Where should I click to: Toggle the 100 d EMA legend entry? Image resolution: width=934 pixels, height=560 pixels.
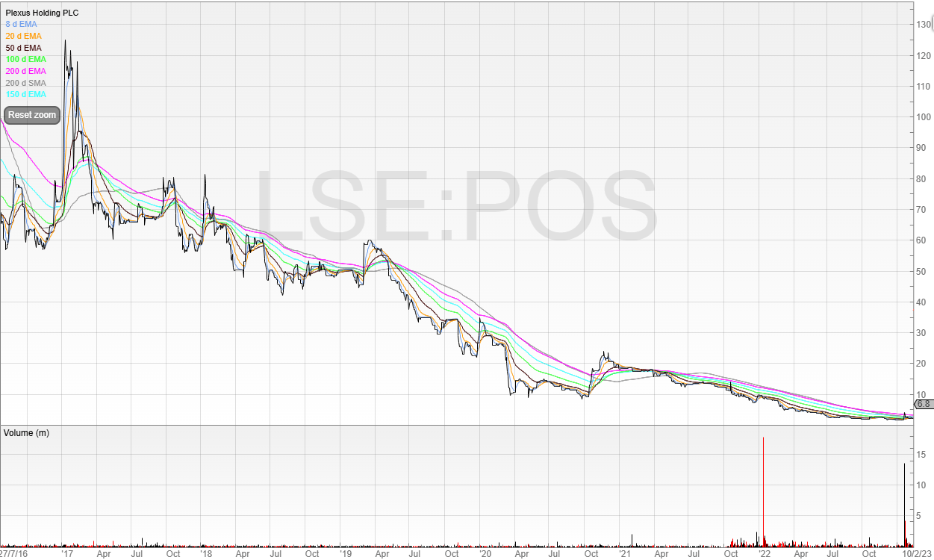[25, 59]
